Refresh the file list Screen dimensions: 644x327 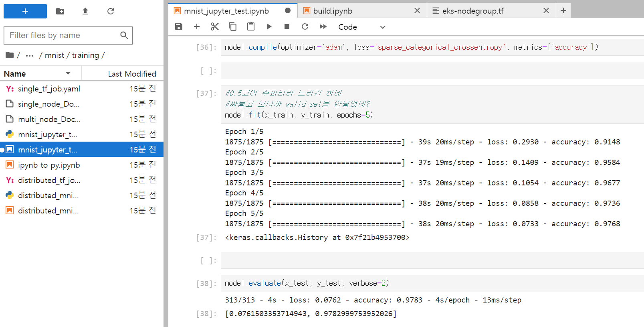(111, 11)
